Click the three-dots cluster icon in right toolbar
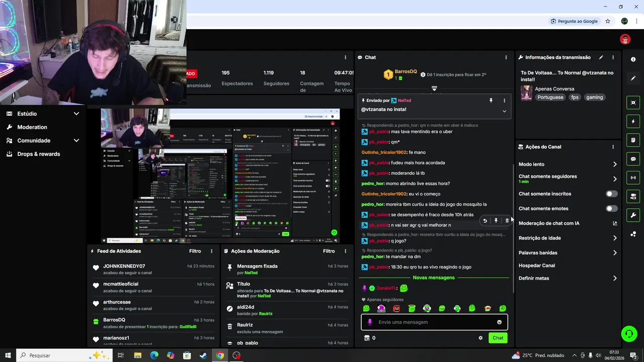Viewport: 644px width, 362px height. [633, 234]
